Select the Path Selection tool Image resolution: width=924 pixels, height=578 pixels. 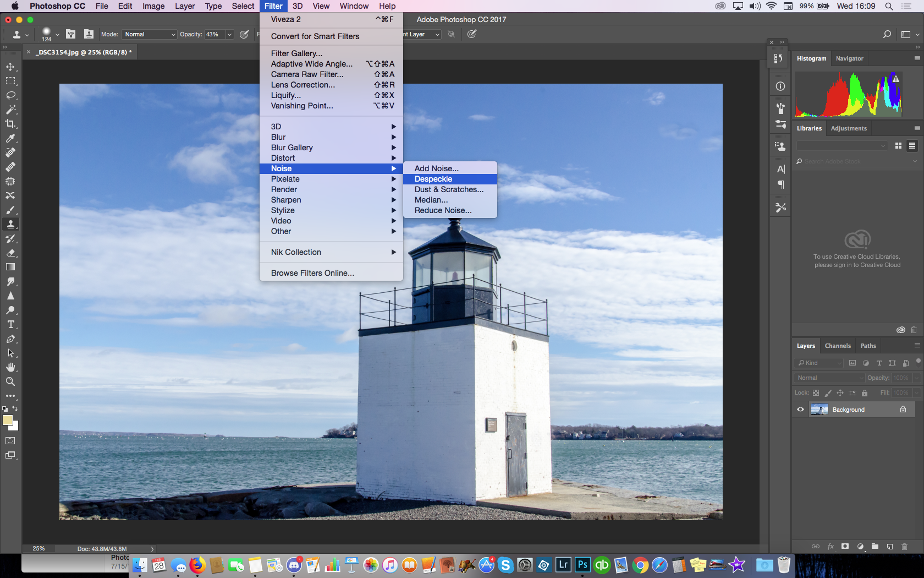pyautogui.click(x=10, y=353)
